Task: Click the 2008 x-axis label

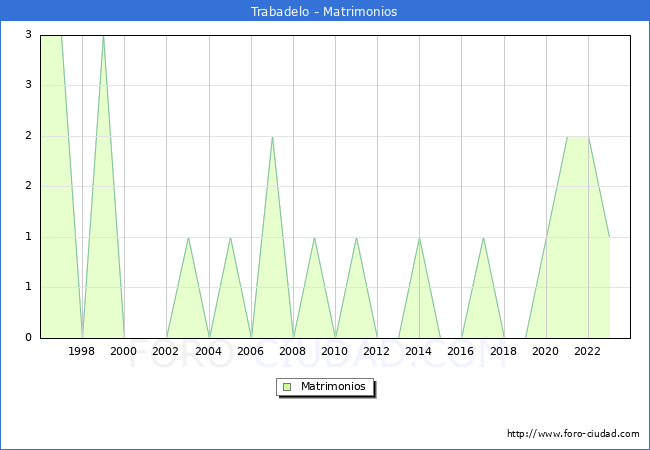Action: pos(293,351)
